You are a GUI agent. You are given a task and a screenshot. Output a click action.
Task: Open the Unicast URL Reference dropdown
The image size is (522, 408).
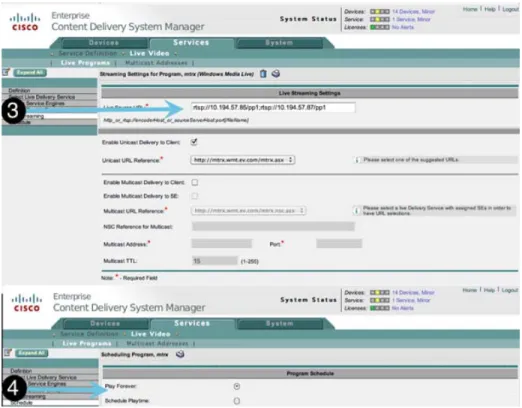pos(243,160)
